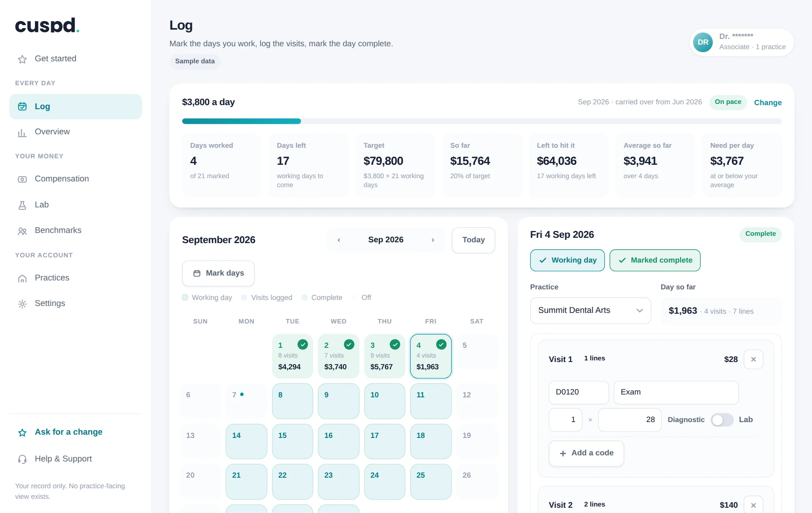Click Ask for a change
Viewport: 812px width, 513px height.
click(76, 432)
